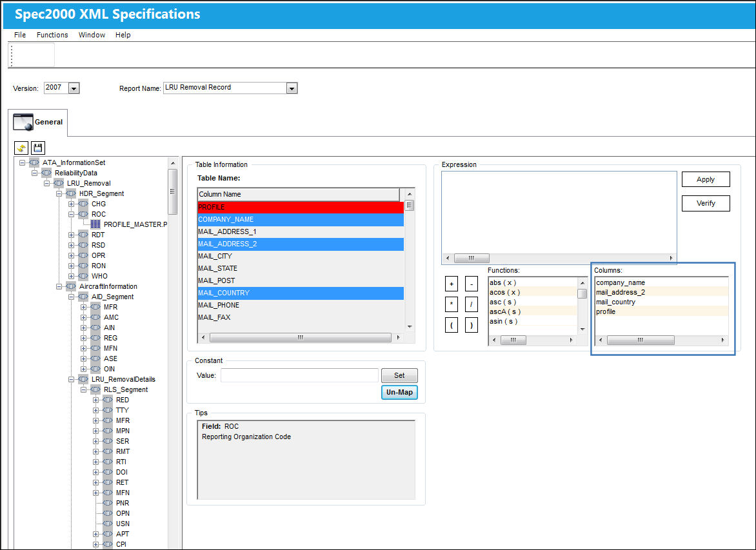Click the ATA_InformationSet node icon
Screen dimensions: 756x550
coord(34,163)
